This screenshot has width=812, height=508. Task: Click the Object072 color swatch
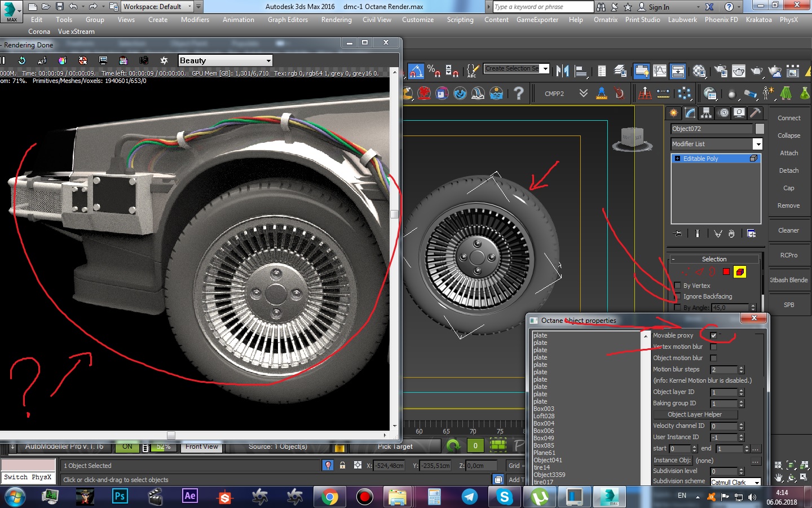[760, 129]
